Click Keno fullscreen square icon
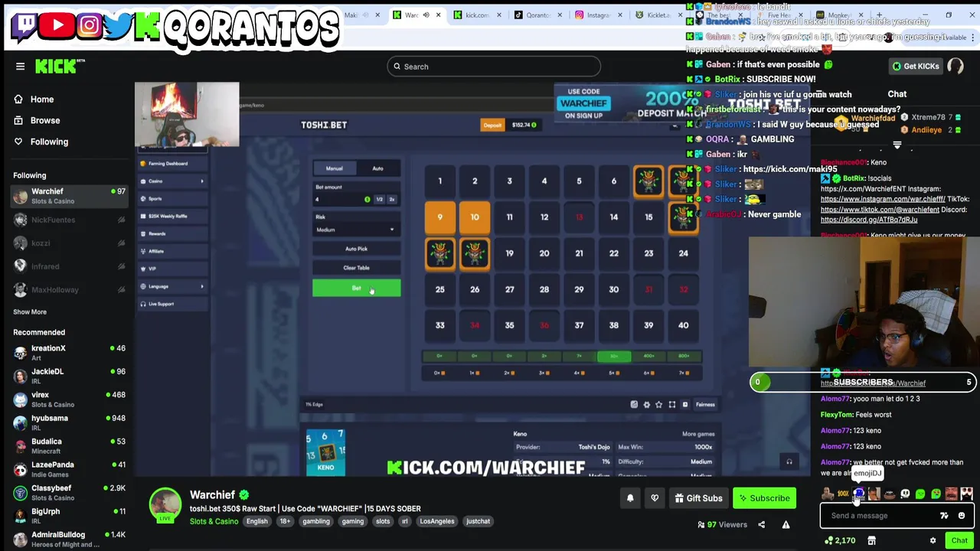This screenshot has width=980, height=551. tap(672, 405)
